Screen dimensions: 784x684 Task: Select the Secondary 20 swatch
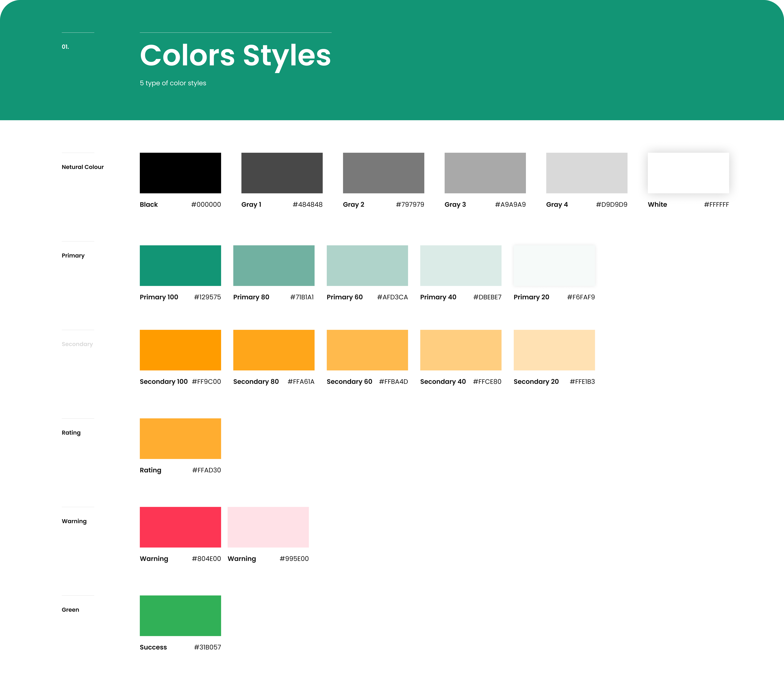pyautogui.click(x=554, y=350)
